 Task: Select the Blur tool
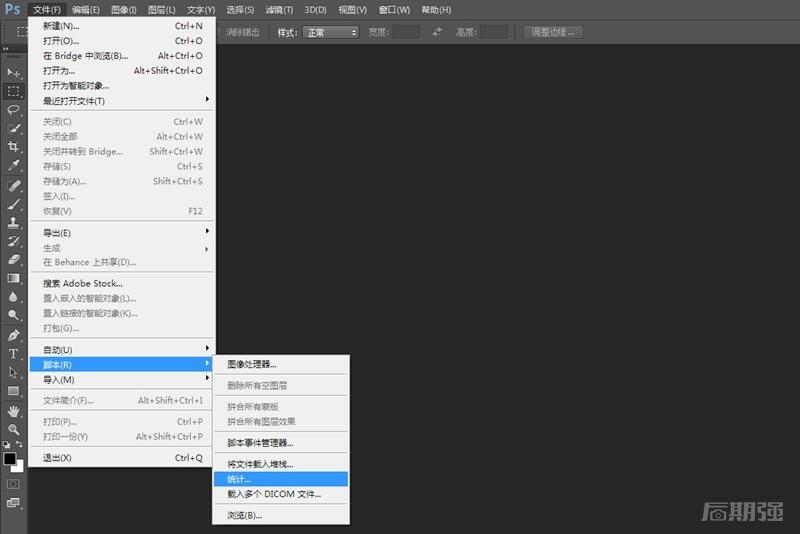[x=13, y=296]
